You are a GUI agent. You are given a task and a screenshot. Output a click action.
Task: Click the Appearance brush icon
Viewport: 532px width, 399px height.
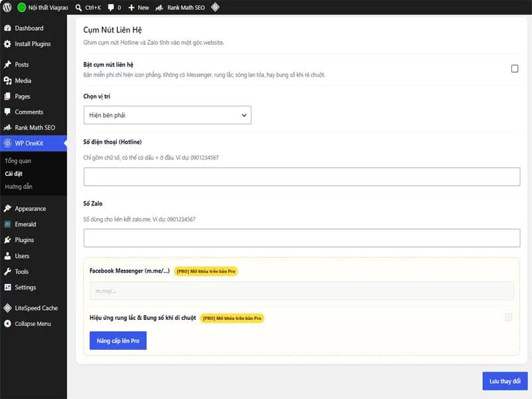click(7, 208)
